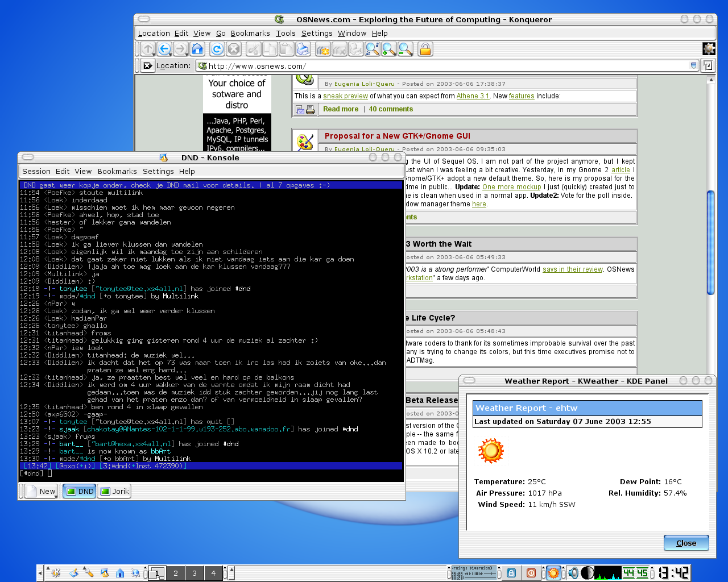Click the digital clock on the panel
The height and width of the screenshot is (582, 728).
click(x=673, y=573)
